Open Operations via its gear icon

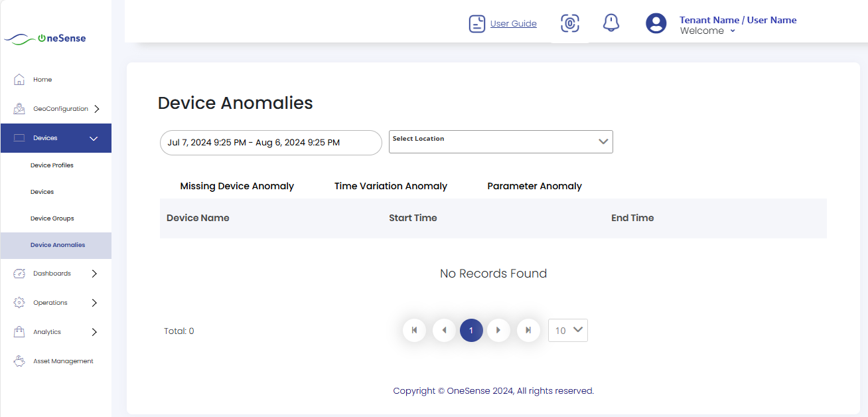point(18,302)
